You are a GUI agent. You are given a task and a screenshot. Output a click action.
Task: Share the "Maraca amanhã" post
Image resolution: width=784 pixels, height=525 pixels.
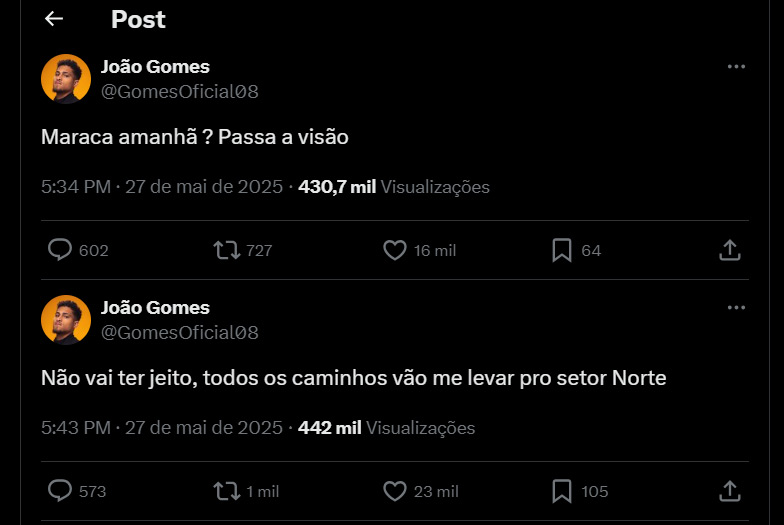pyautogui.click(x=730, y=250)
